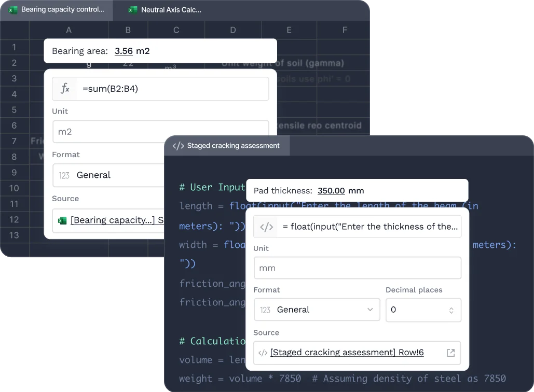
Task: Open the General format dropdown in Pad thickness panel
Action: click(317, 310)
